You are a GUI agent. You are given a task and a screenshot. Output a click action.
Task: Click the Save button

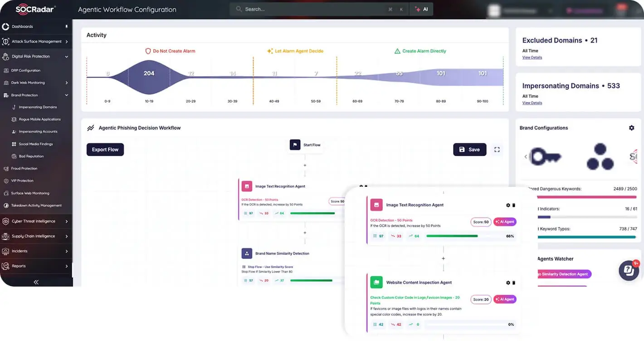(470, 150)
